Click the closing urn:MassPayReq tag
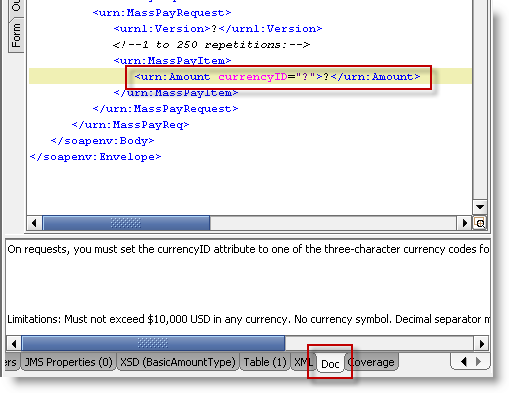The image size is (509, 393). click(x=130, y=125)
